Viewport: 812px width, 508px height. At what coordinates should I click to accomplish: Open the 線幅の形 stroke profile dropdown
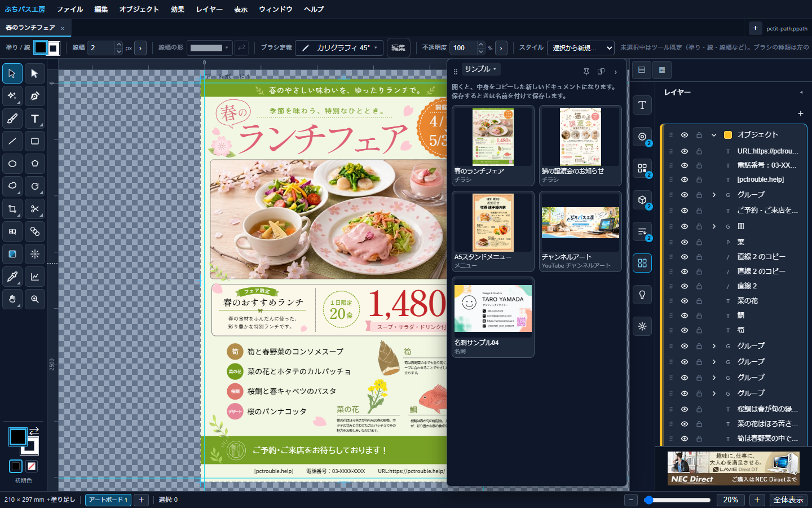(210, 48)
